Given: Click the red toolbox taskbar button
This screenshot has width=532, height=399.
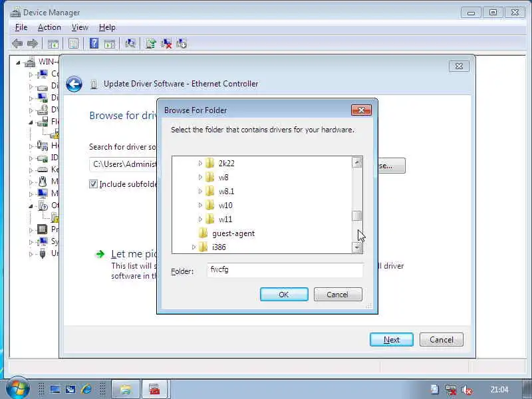Looking at the screenshot, I should (x=155, y=389).
